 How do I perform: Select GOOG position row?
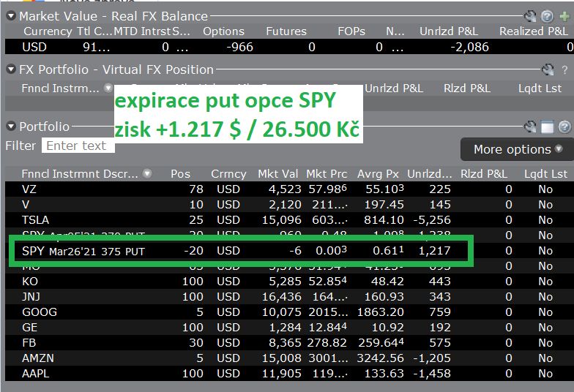point(289,312)
